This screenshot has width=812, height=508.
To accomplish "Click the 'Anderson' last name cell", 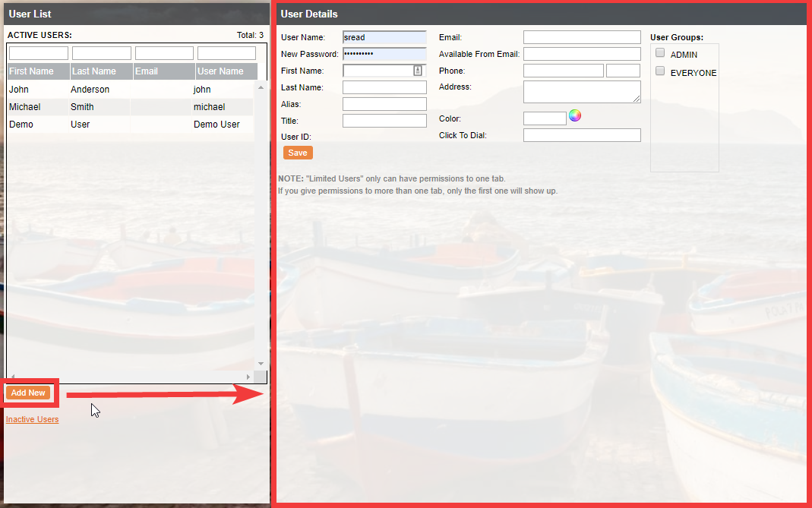I will coord(90,90).
